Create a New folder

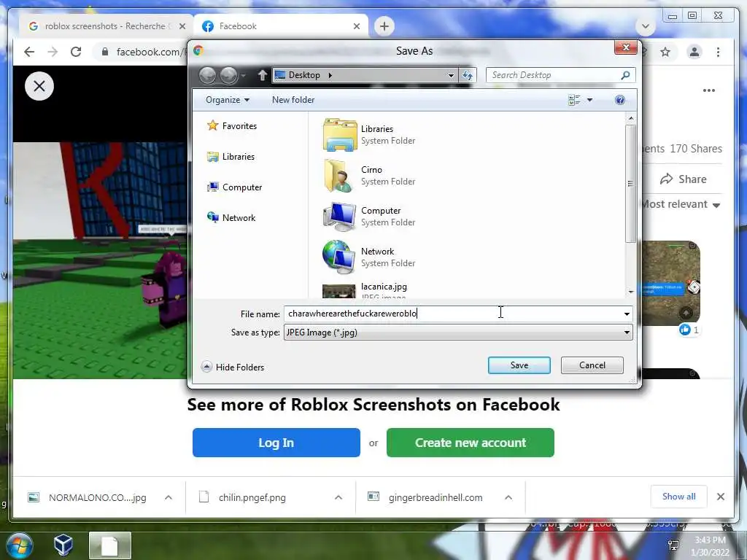click(293, 100)
